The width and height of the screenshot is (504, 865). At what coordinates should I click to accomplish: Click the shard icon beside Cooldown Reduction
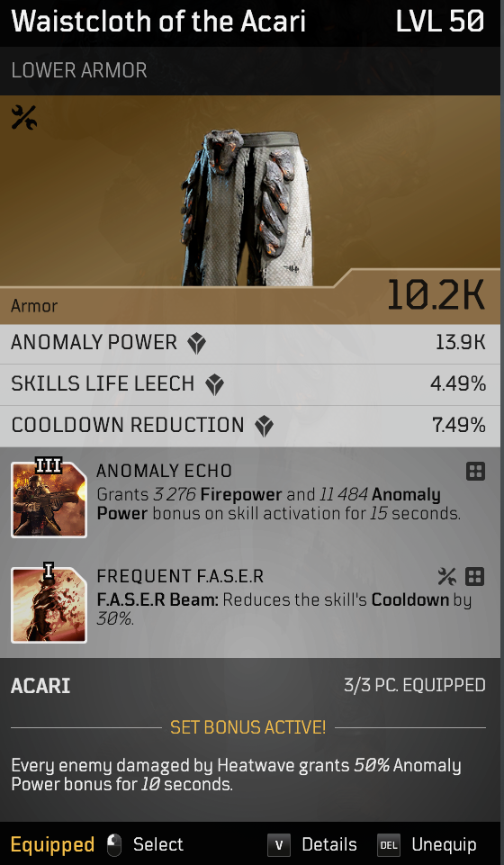(264, 427)
